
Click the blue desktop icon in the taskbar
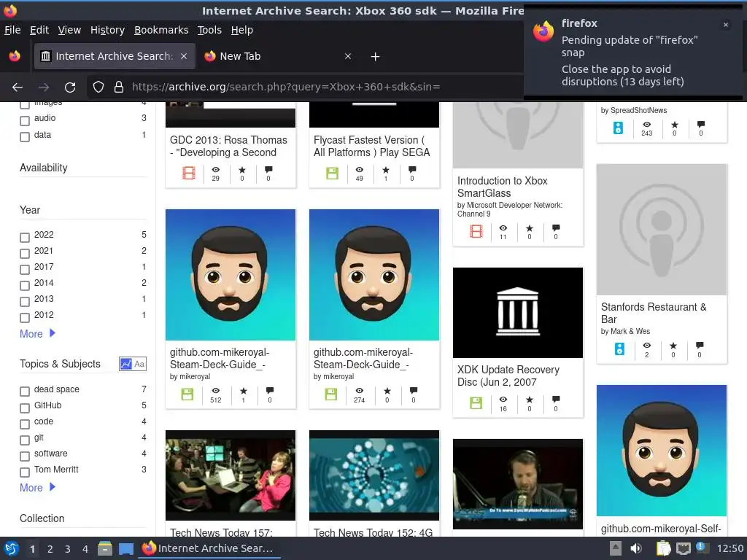pos(125,548)
